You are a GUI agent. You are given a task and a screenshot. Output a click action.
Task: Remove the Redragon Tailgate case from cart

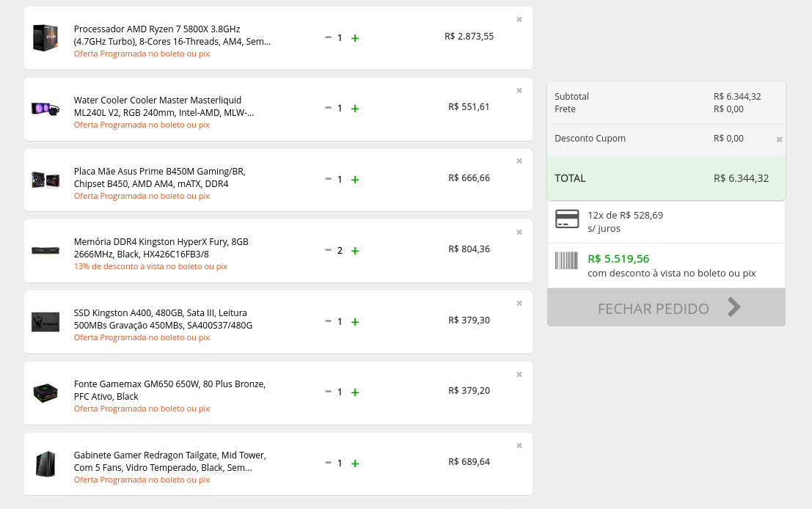click(x=519, y=446)
